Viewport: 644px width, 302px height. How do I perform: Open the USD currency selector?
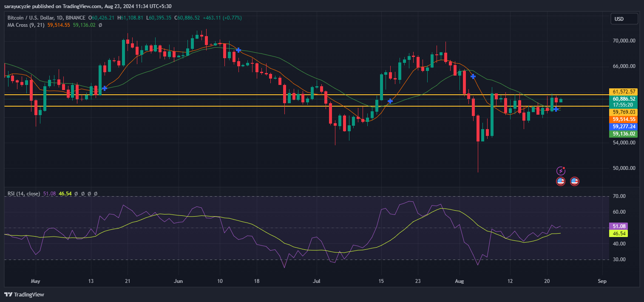[624, 19]
